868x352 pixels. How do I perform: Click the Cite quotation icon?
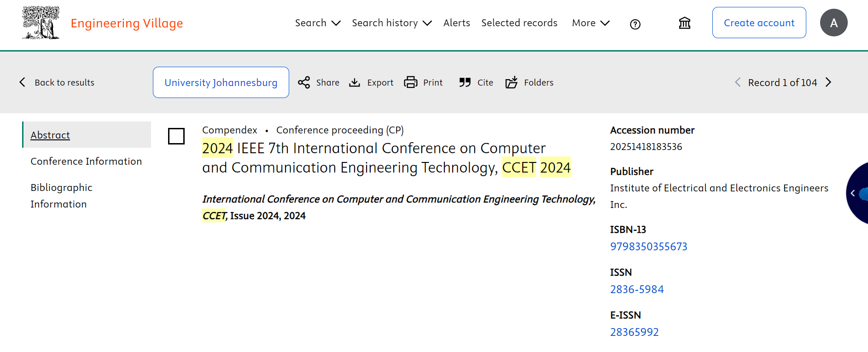465,82
